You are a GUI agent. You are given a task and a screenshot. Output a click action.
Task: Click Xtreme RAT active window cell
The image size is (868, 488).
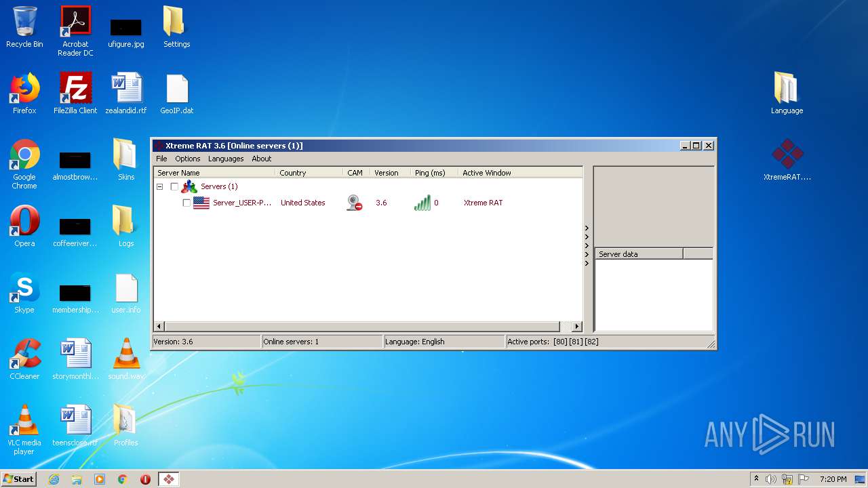click(x=484, y=203)
